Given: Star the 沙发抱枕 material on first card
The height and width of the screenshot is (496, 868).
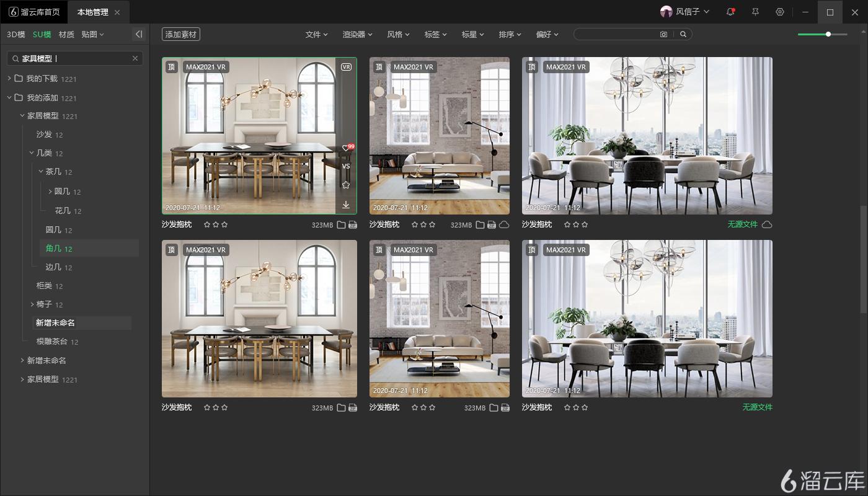Looking at the screenshot, I should coord(207,224).
